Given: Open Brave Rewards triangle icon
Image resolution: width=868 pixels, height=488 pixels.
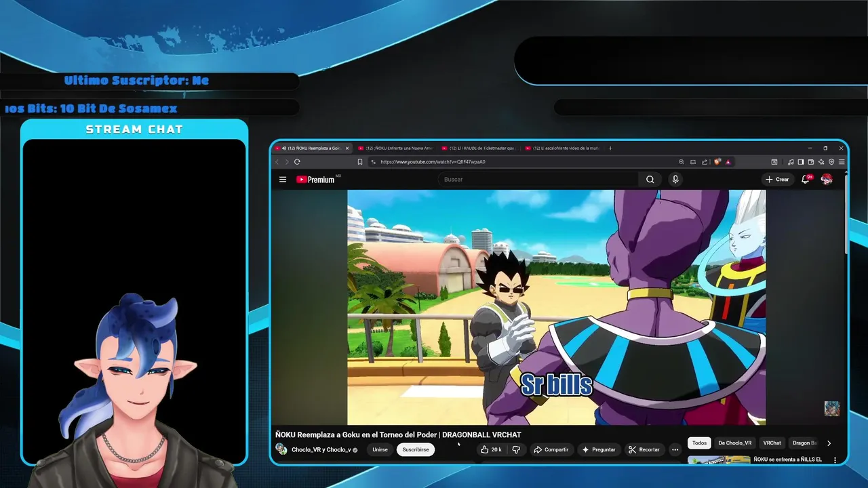Looking at the screenshot, I should (728, 162).
